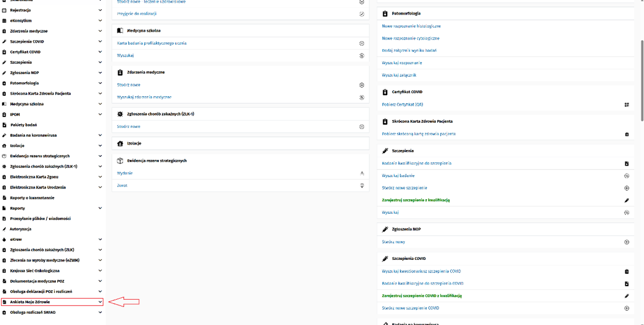Screen dimensions: 644x325
Task: Open Pakiety badań in sidebar
Action: coord(23,125)
